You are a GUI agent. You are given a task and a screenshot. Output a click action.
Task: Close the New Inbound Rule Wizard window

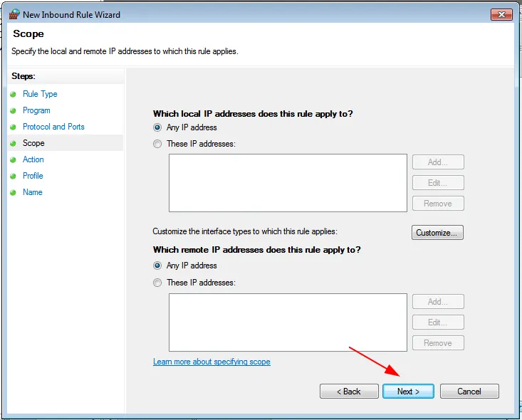pyautogui.click(x=501, y=14)
